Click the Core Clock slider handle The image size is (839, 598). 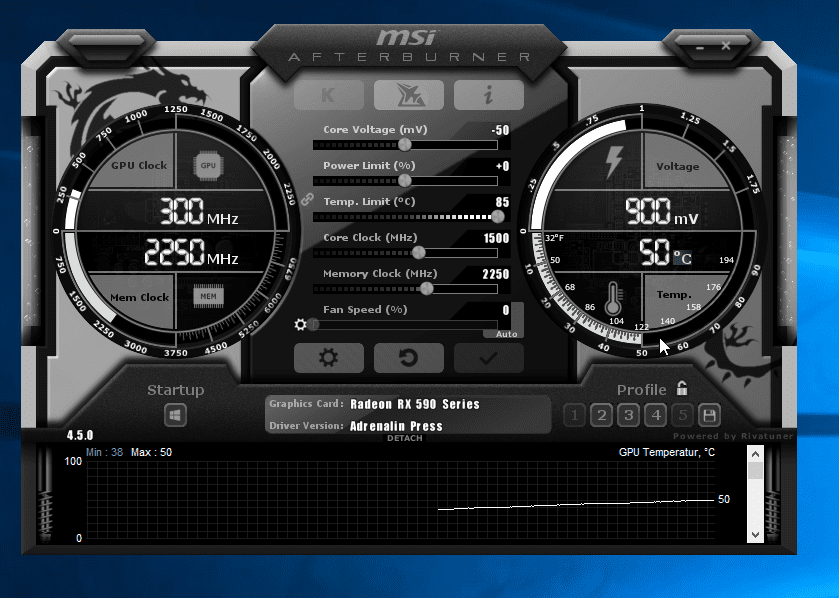[x=419, y=252]
